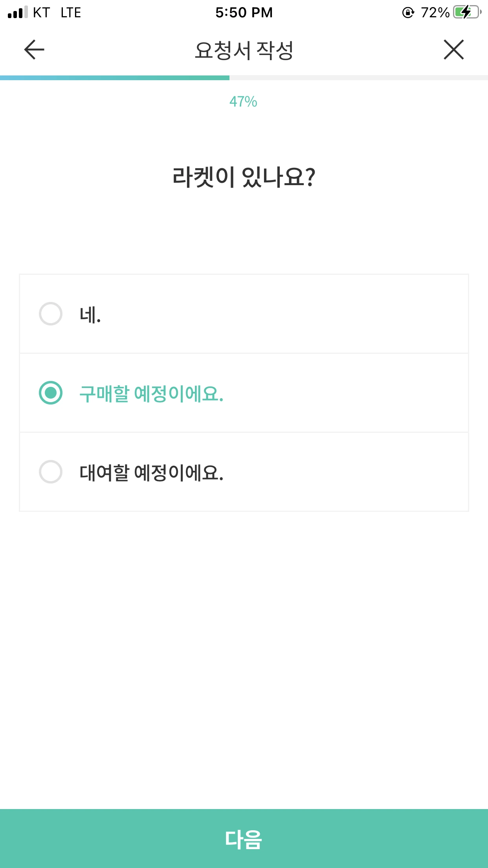This screenshot has height=868, width=488.
Task: Tap the 네. option label text
Action: 90,315
